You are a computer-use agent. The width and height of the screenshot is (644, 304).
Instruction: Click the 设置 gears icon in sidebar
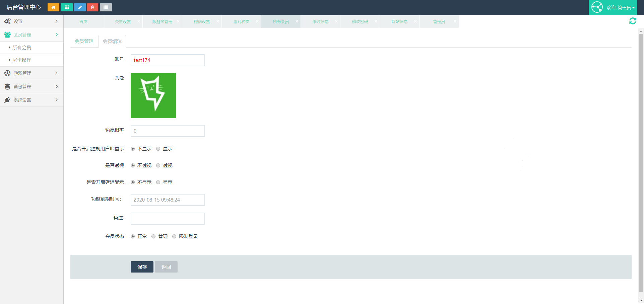(x=7, y=21)
